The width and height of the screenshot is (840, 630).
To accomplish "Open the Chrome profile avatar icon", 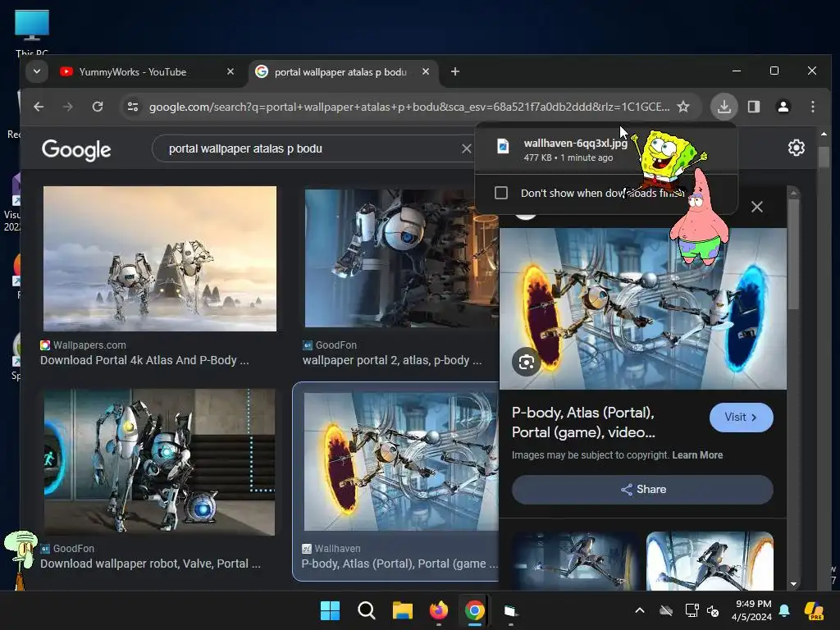I will (x=783, y=107).
